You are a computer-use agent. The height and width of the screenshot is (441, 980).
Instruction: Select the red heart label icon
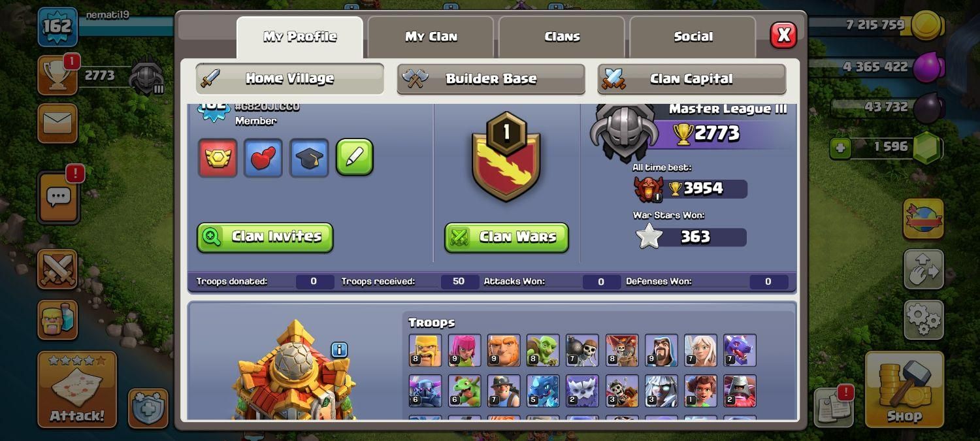pyautogui.click(x=263, y=157)
